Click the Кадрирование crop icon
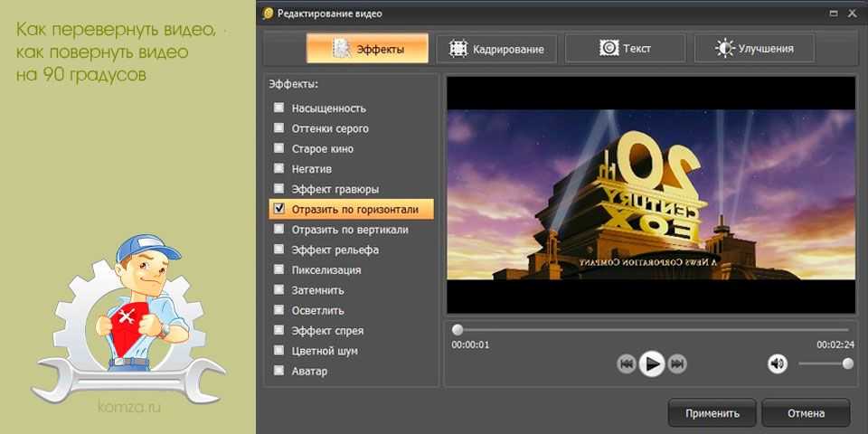This screenshot has height=434, width=868. tap(459, 49)
